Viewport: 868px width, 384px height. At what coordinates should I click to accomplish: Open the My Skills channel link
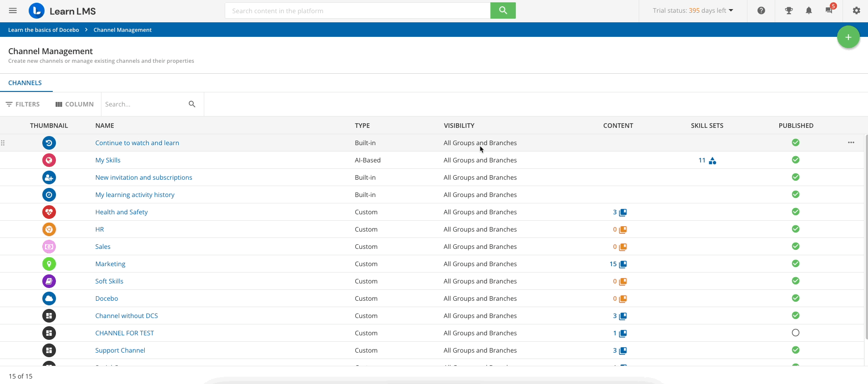(108, 160)
